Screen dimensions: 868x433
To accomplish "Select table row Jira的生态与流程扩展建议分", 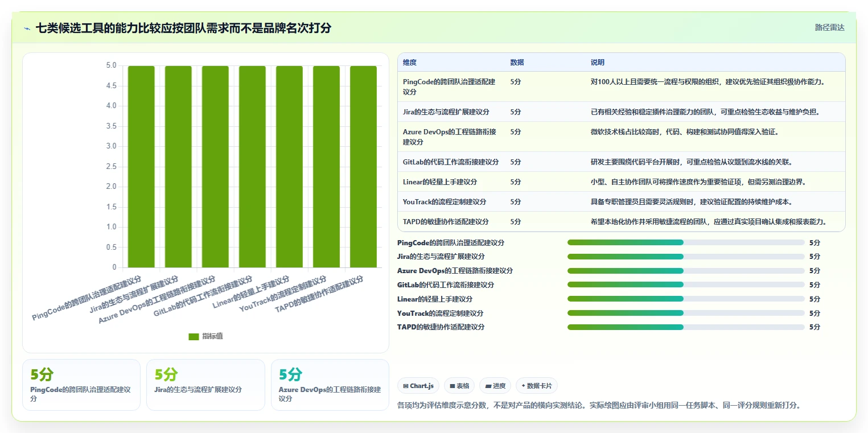I will click(622, 112).
